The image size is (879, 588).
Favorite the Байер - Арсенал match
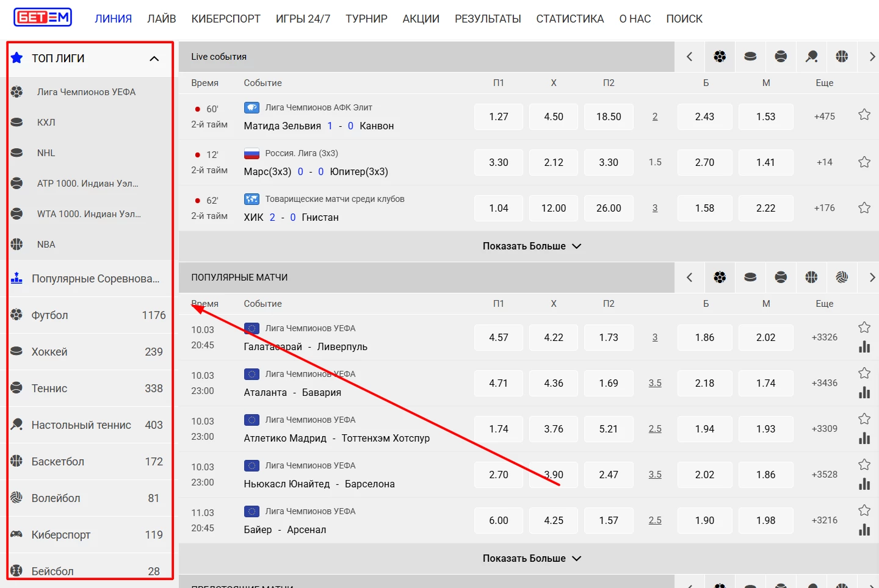(x=864, y=511)
